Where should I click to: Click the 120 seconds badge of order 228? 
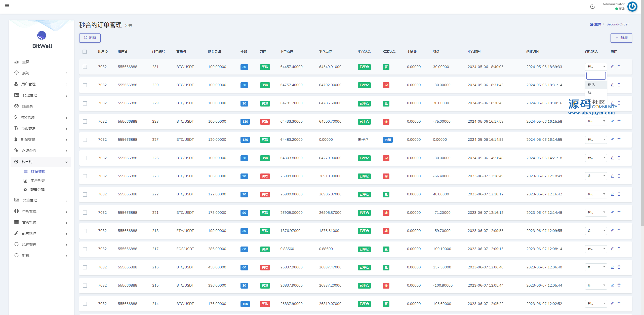click(x=245, y=122)
